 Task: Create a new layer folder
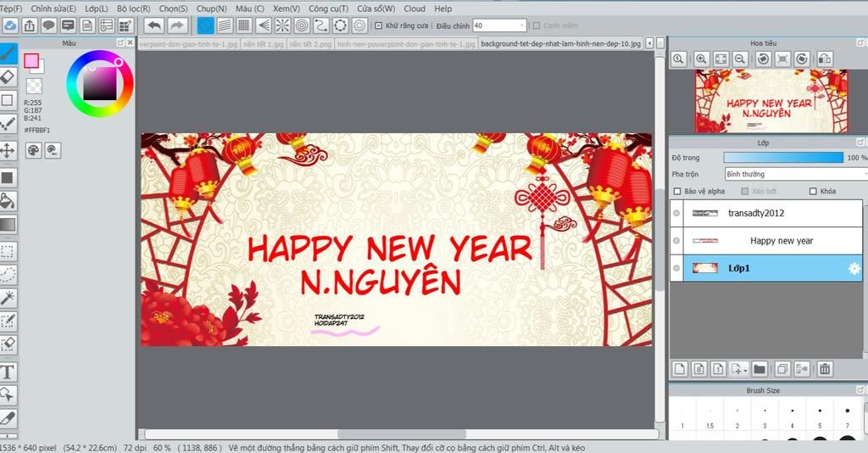pyautogui.click(x=759, y=369)
